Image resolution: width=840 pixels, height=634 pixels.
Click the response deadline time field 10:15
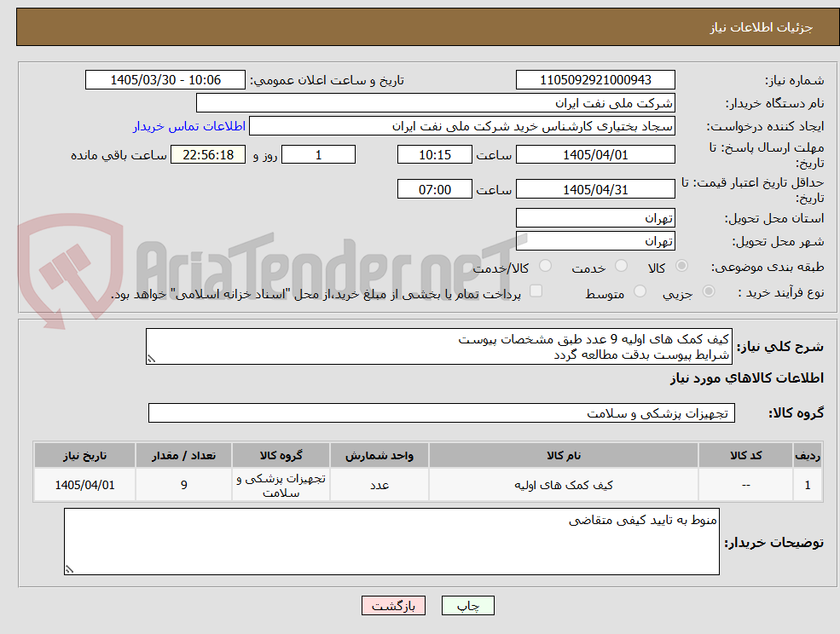point(434,155)
